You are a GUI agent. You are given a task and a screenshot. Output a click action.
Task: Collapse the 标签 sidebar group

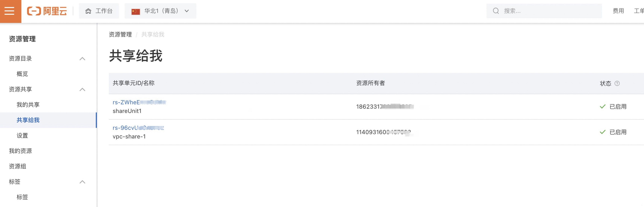coord(82,182)
